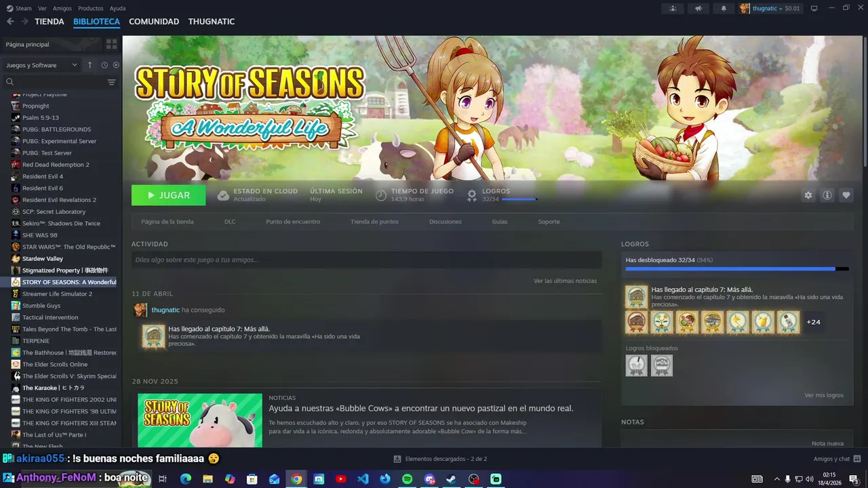Open Spotify from the taskbar
The width and height of the screenshot is (868, 488).
pyautogui.click(x=407, y=479)
